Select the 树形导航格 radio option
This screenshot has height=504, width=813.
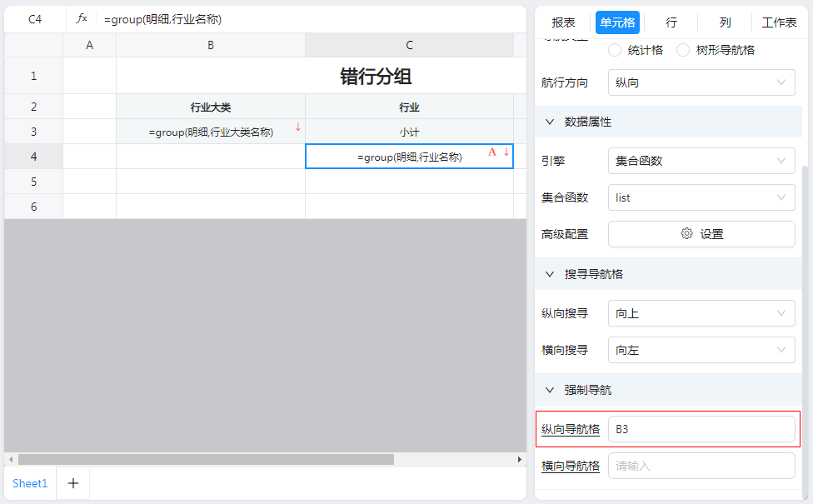point(683,50)
